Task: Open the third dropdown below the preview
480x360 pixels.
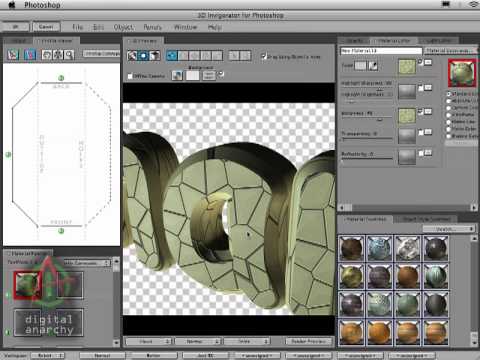Action: [247, 341]
